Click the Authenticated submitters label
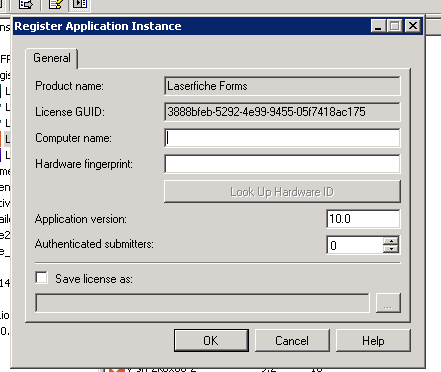441x372 pixels. point(94,244)
